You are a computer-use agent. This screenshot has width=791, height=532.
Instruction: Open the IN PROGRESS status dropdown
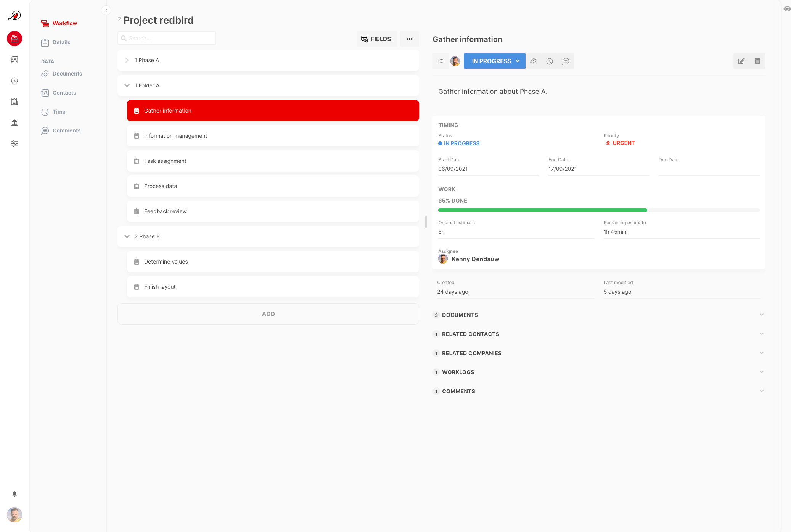494,61
